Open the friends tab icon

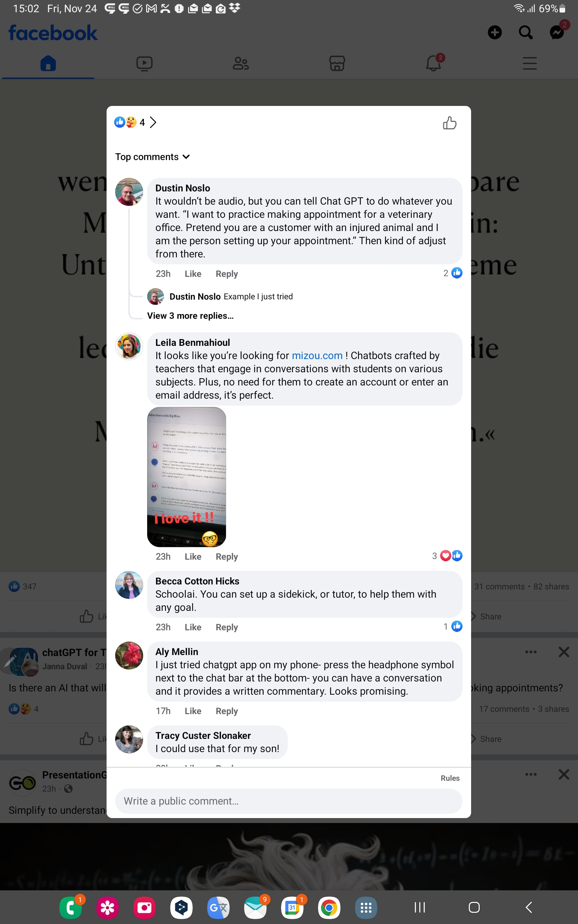[x=241, y=63]
